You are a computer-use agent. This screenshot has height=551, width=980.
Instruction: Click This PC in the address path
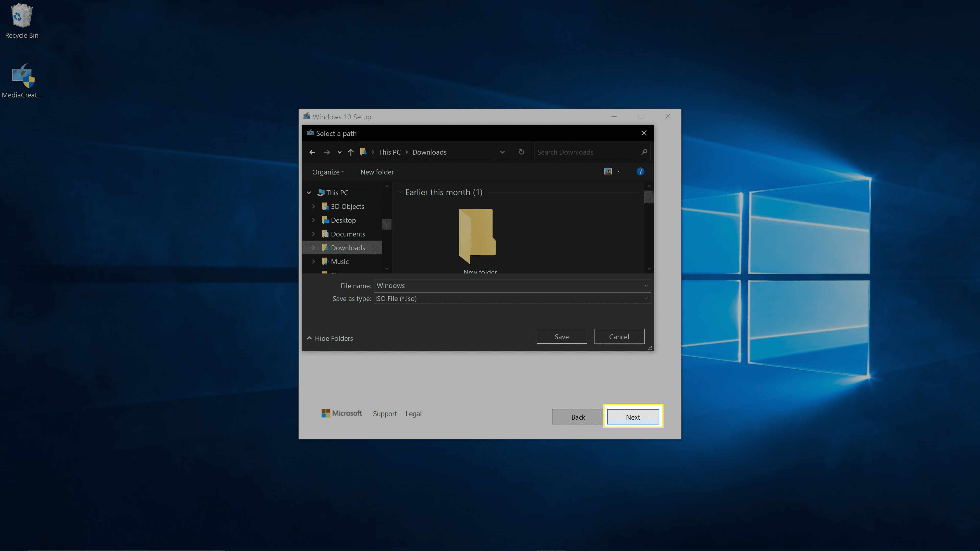[x=389, y=152]
